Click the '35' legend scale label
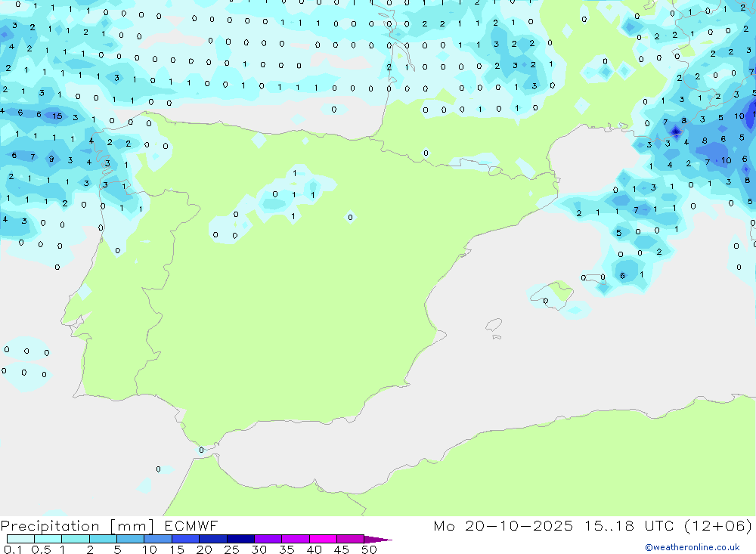Viewport: 756px width, 554px height. click(x=287, y=549)
